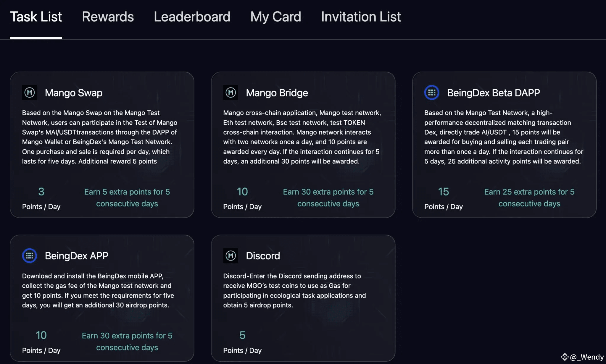
Task: Go to the My Card tab
Action: 275,17
